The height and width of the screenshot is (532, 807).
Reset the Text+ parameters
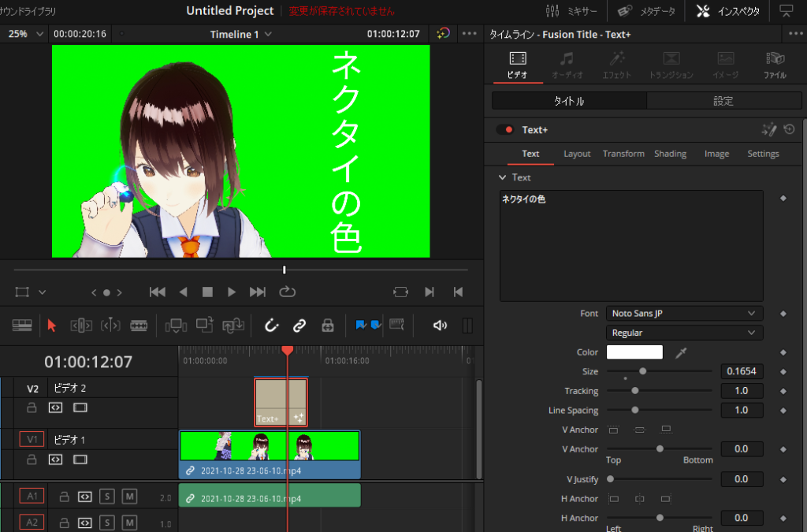[x=789, y=130]
